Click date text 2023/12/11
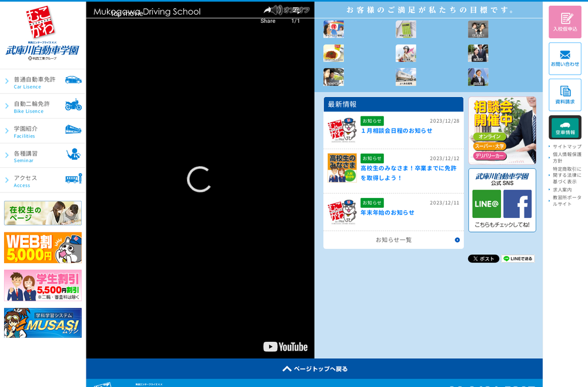The image size is (588, 387). [445, 203]
